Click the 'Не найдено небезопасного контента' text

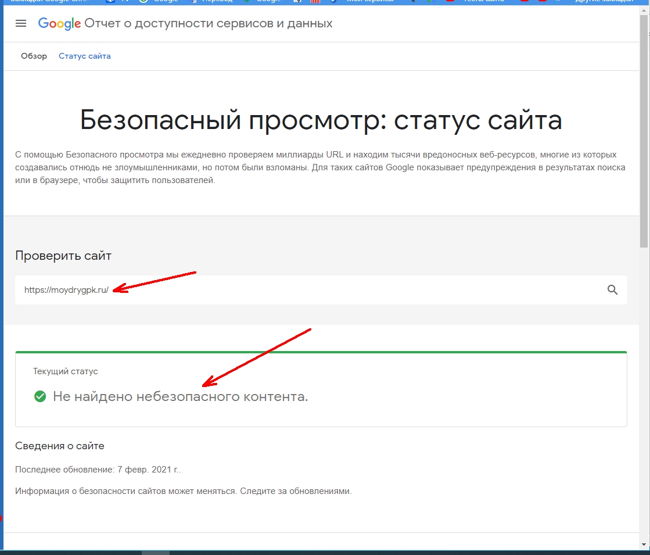point(180,397)
